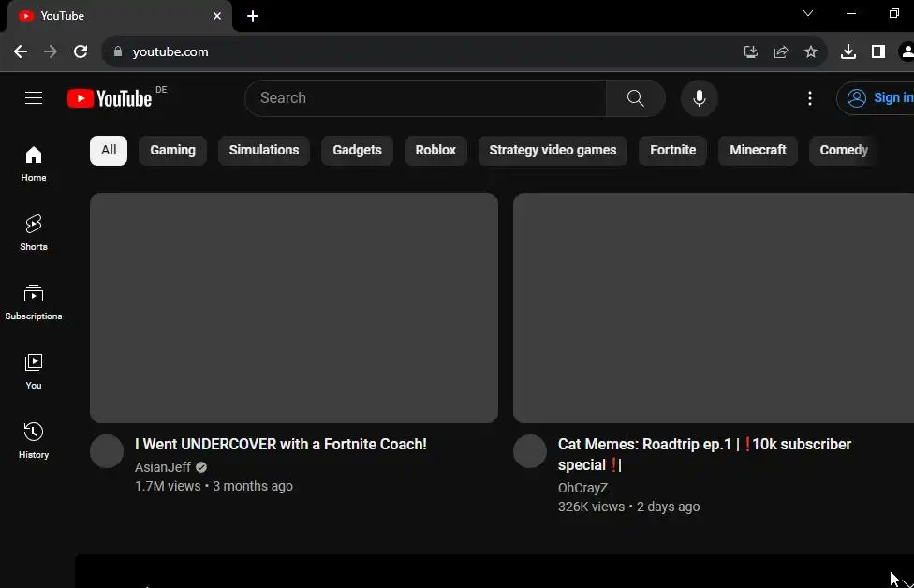Select the Fortnite filter chip
The image size is (914, 588).
pos(672,151)
